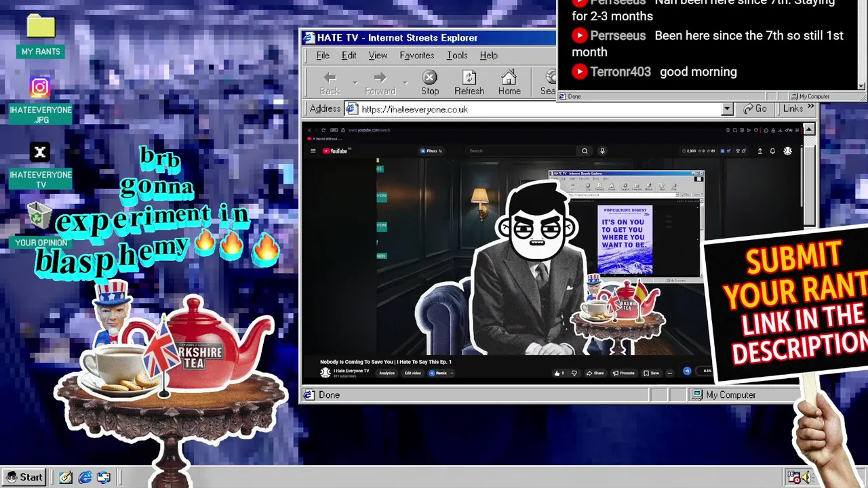Click the YouTube voice search microphone

pos(602,151)
